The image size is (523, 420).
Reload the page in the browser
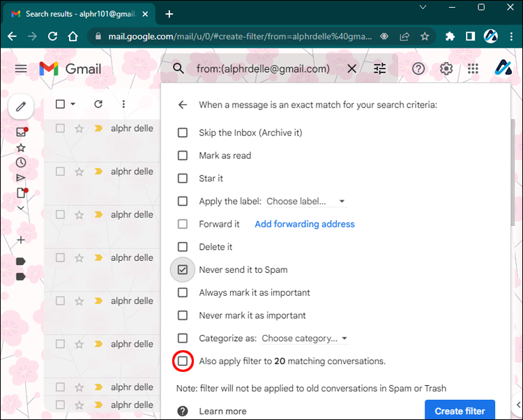pyautogui.click(x=52, y=36)
